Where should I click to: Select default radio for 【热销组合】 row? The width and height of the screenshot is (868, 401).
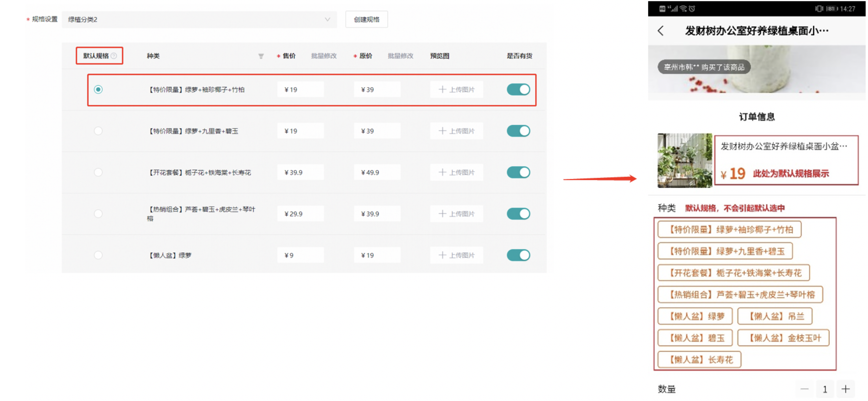(98, 213)
